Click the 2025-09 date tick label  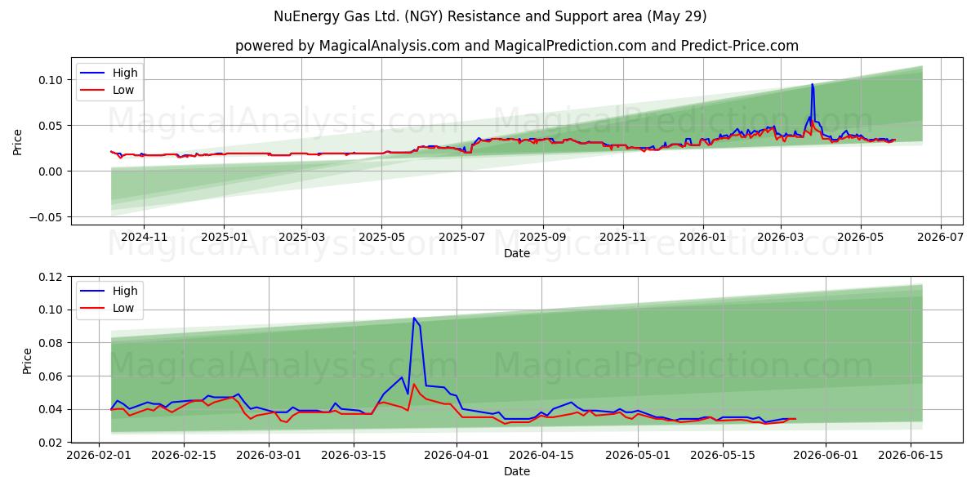pyautogui.click(x=543, y=237)
